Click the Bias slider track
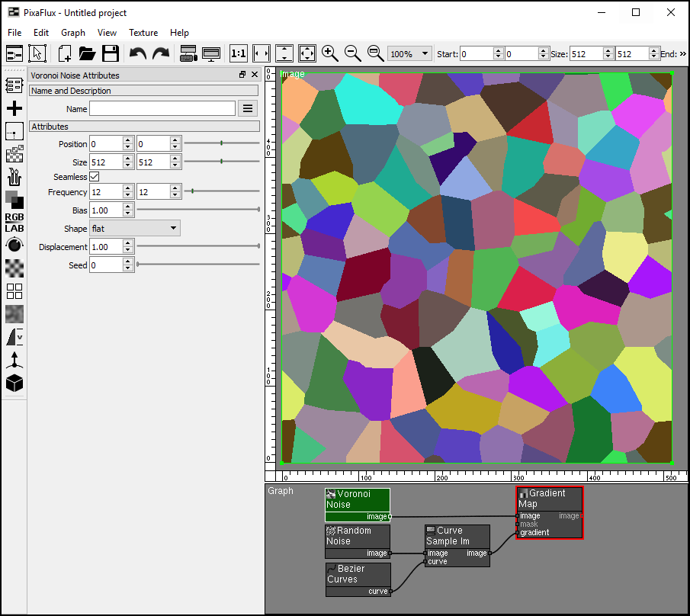690x616 pixels. 197,210
